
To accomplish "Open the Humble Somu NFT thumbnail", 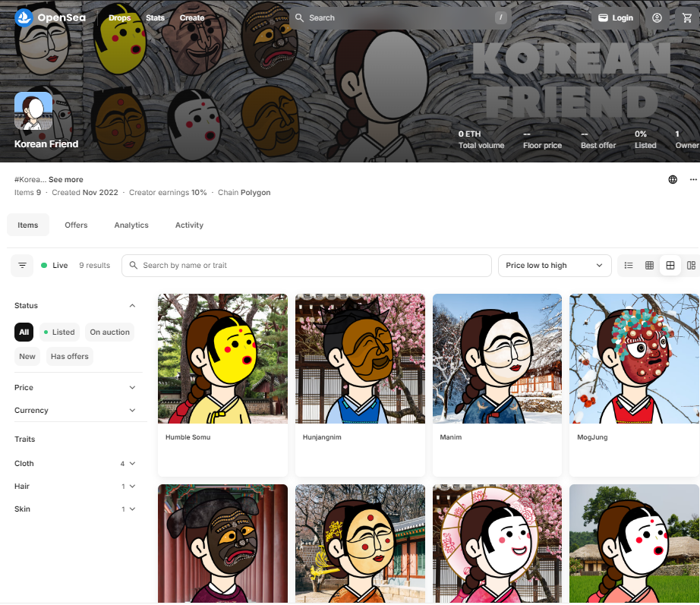I will point(222,358).
